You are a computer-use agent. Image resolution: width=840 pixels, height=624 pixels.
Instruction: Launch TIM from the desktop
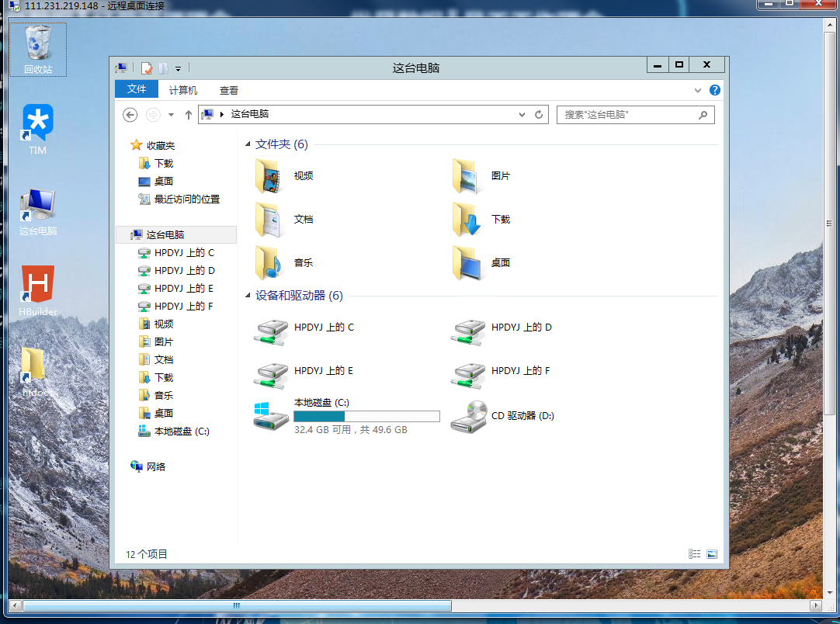click(37, 129)
